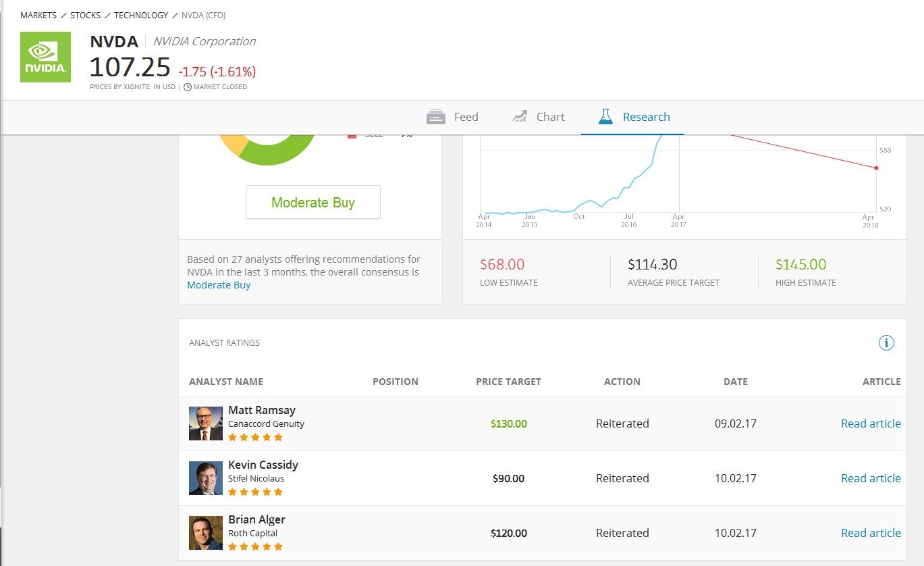Read article for Matt Ramsay's rating
Screen dimensions: 924x566
[871, 423]
